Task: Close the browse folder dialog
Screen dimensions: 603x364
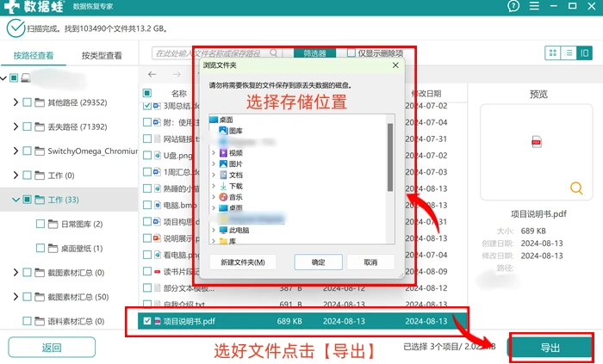Action: (395, 65)
